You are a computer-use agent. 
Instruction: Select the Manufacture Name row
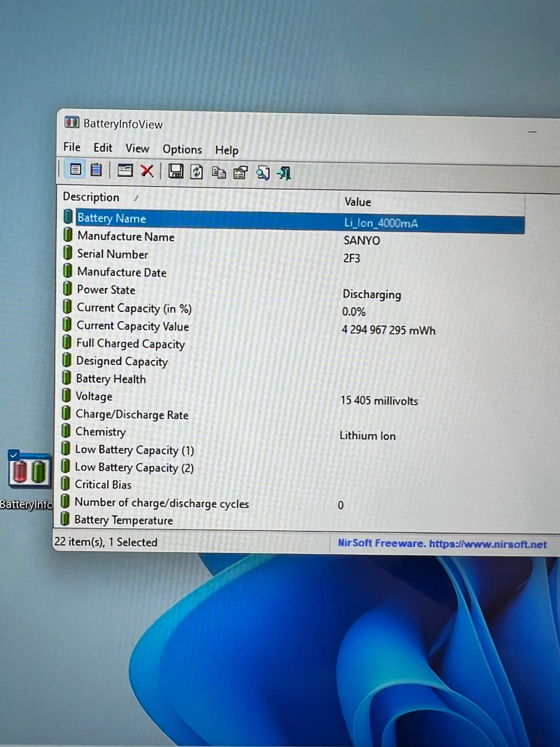point(293,238)
